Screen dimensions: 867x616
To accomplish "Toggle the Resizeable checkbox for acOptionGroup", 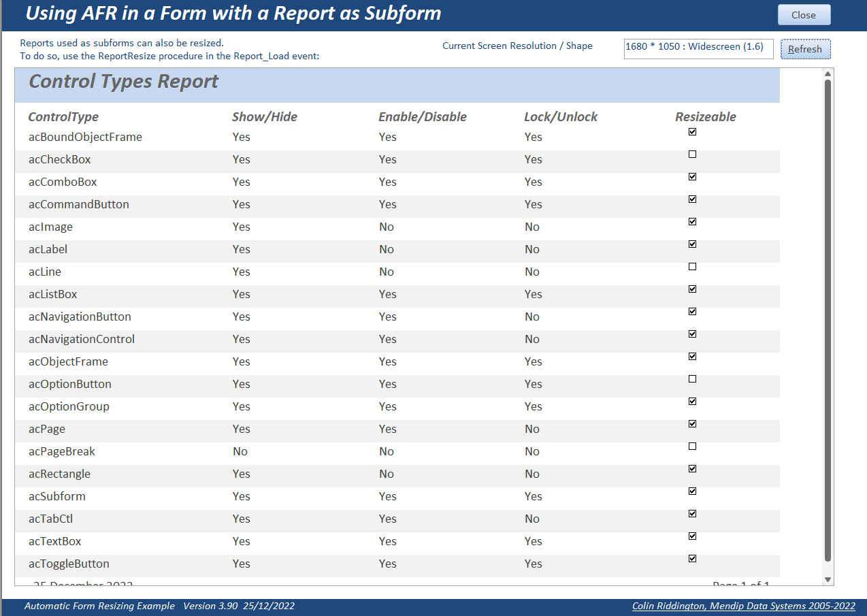I will tap(692, 402).
